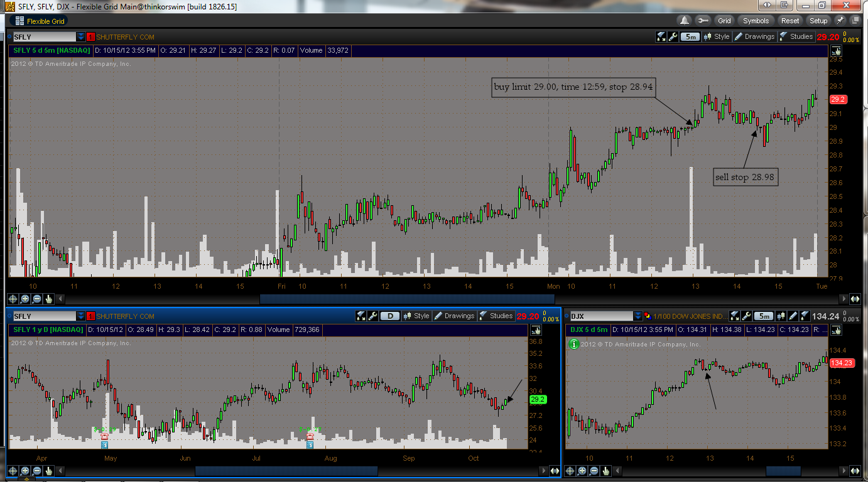Click the Reset button
This screenshot has height=482, width=868.
(x=790, y=21)
